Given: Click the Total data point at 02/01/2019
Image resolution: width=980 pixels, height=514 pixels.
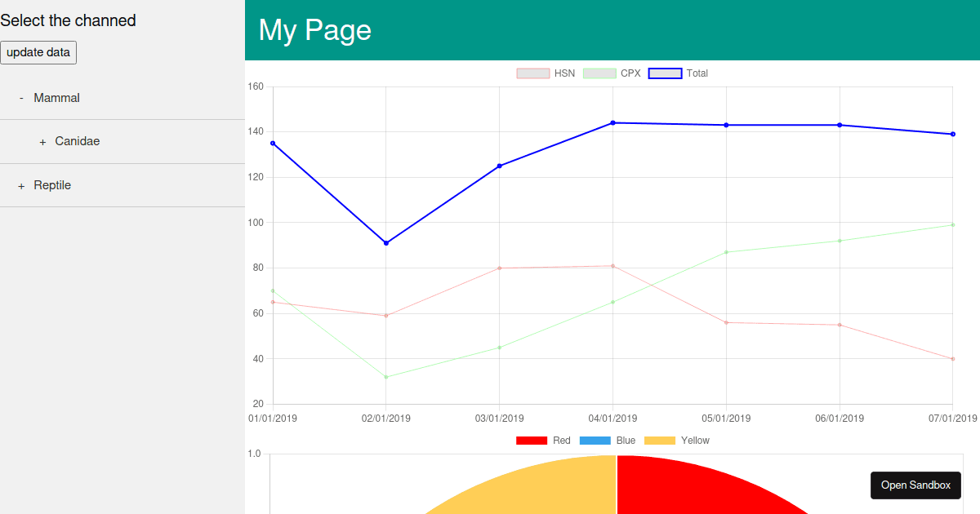Looking at the screenshot, I should [386, 243].
